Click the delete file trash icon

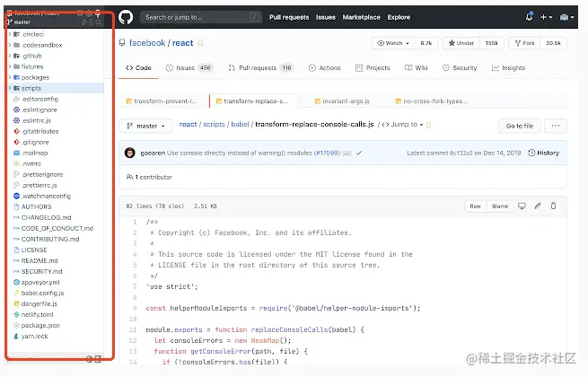point(554,206)
